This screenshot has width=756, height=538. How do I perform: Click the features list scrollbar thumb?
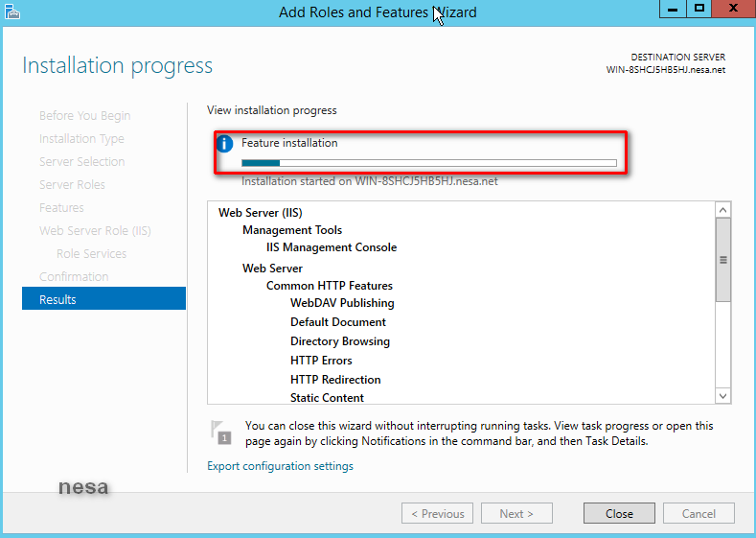[722, 260]
